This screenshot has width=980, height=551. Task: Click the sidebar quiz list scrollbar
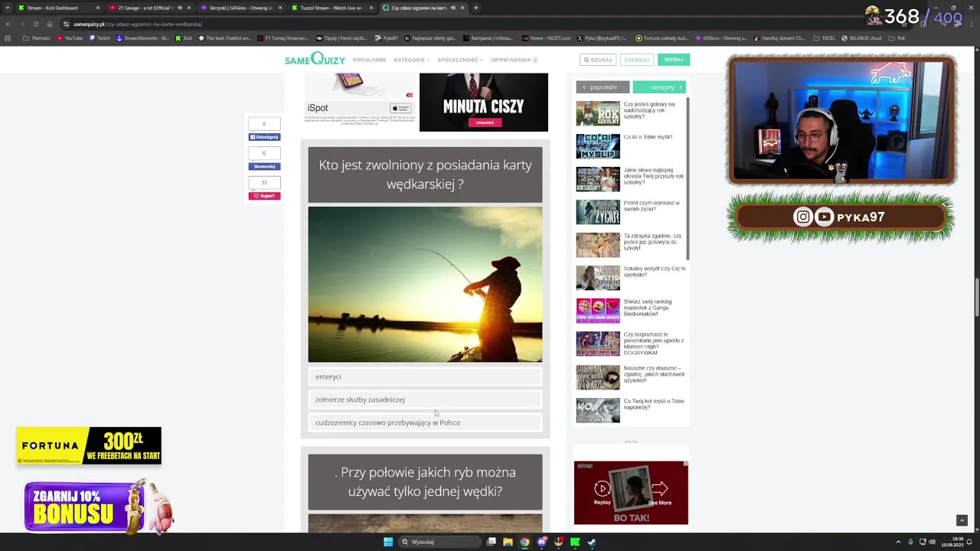click(x=688, y=178)
